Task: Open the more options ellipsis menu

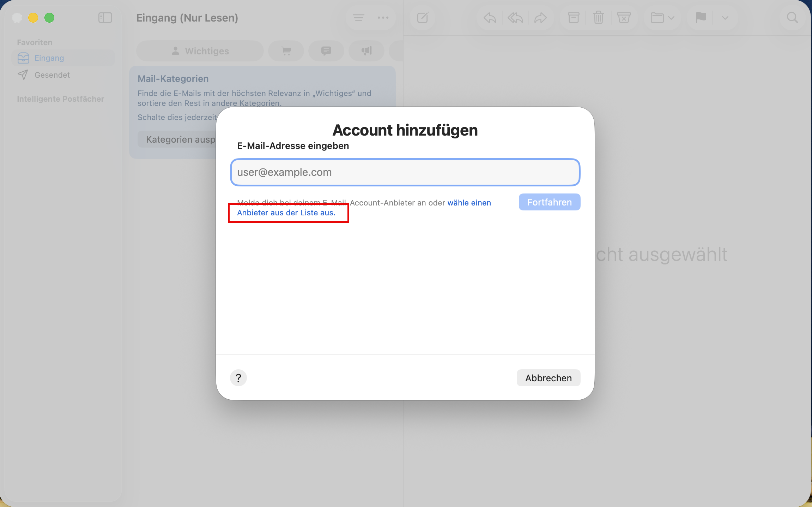Action: tap(383, 18)
